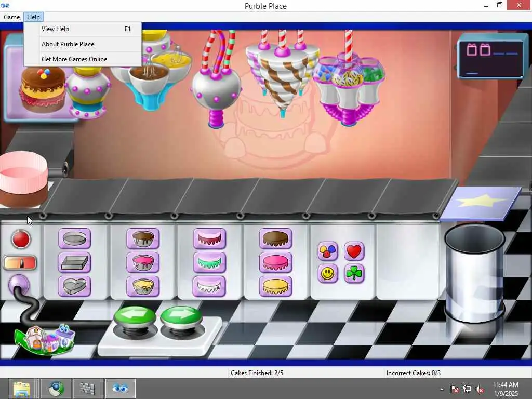Click the blue star delivery pad

[x=482, y=203]
